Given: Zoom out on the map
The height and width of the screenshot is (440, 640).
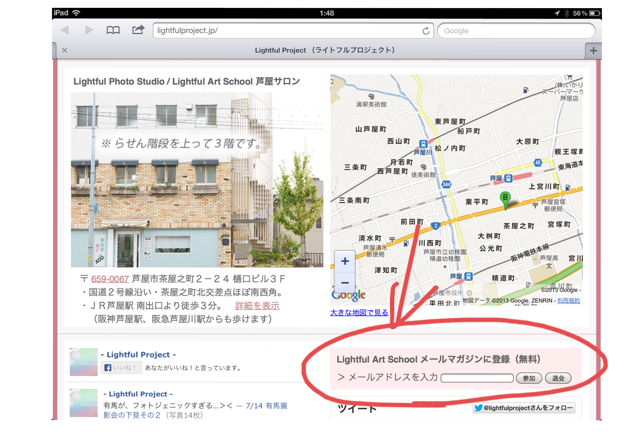Looking at the screenshot, I should pyautogui.click(x=345, y=282).
